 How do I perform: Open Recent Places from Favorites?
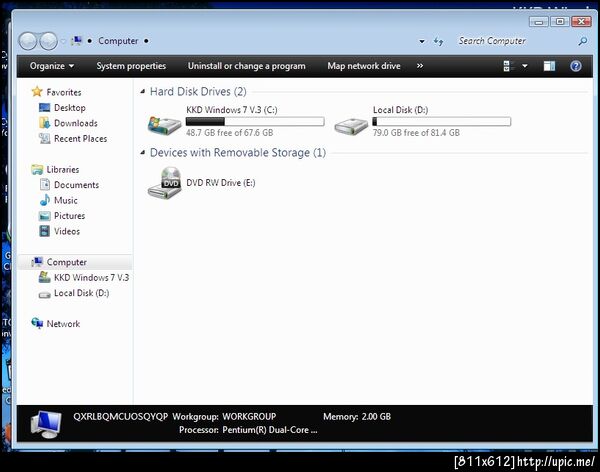[x=80, y=139]
